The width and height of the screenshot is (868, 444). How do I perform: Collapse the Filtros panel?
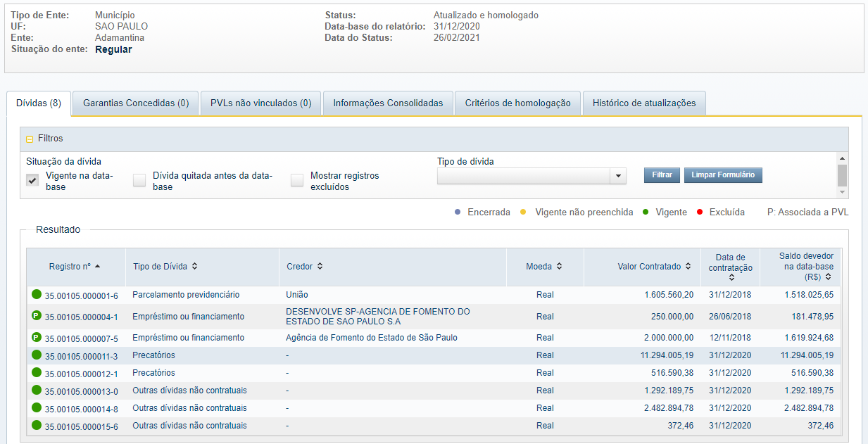pos(30,139)
